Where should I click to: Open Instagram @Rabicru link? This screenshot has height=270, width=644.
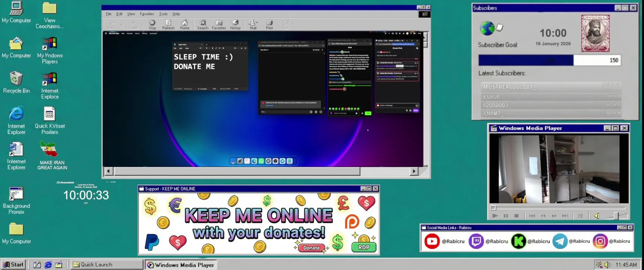(x=611, y=241)
